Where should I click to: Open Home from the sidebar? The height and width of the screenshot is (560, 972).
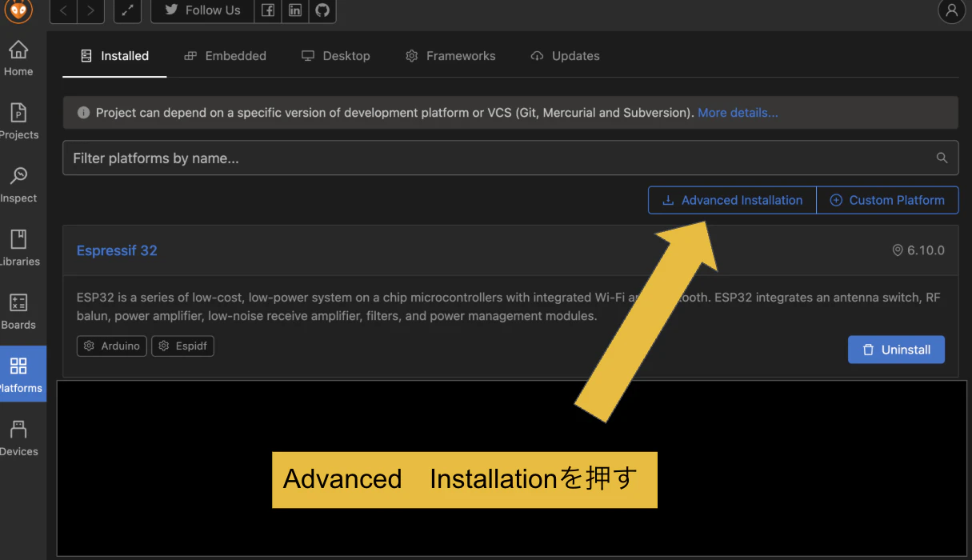click(x=18, y=57)
